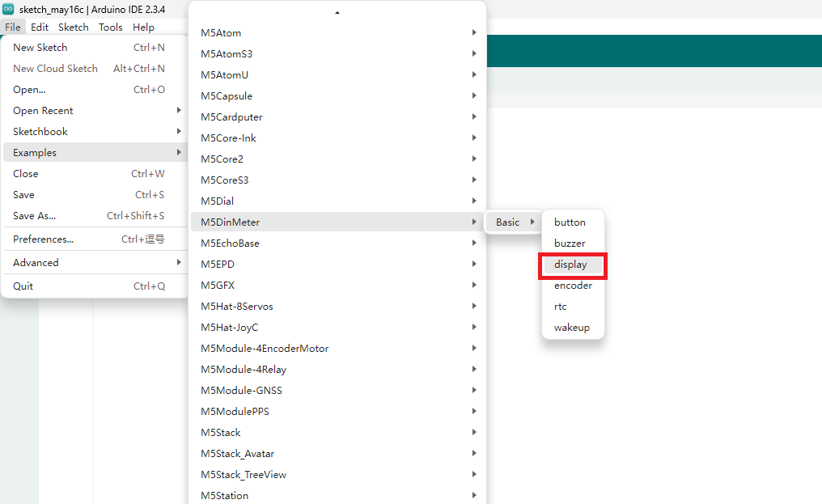This screenshot has height=504, width=822.
Task: Open the buzzer example sketch
Action: [573, 243]
